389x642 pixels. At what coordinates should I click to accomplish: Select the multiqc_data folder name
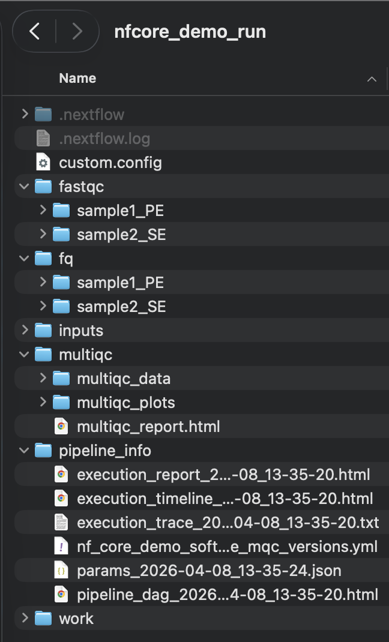tap(124, 379)
